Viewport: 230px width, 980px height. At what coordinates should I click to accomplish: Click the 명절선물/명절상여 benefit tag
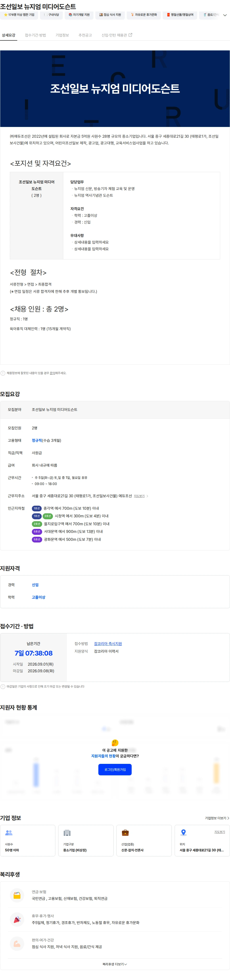[x=180, y=15]
